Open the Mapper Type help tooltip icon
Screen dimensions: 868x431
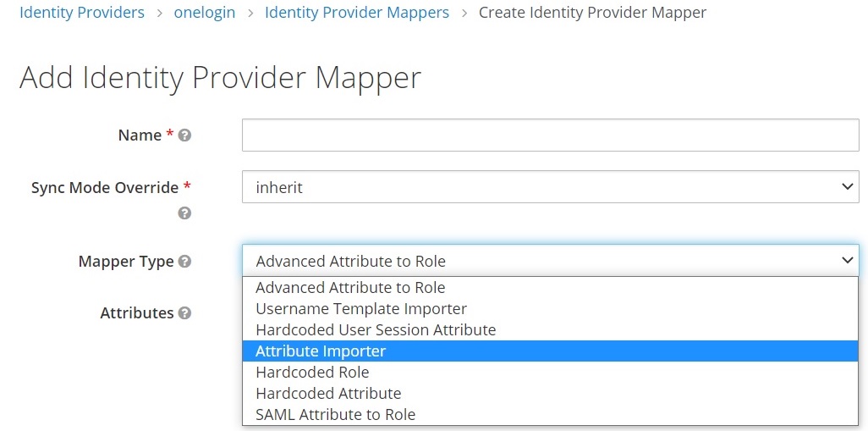pos(184,262)
